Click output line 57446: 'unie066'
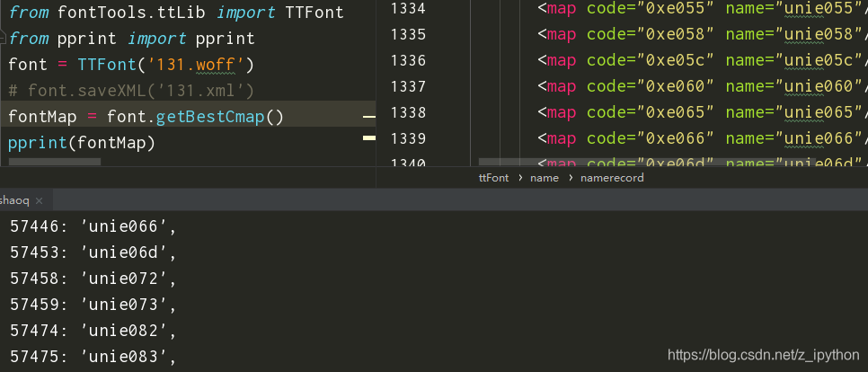Screen dimensions: 868x372 93,226
